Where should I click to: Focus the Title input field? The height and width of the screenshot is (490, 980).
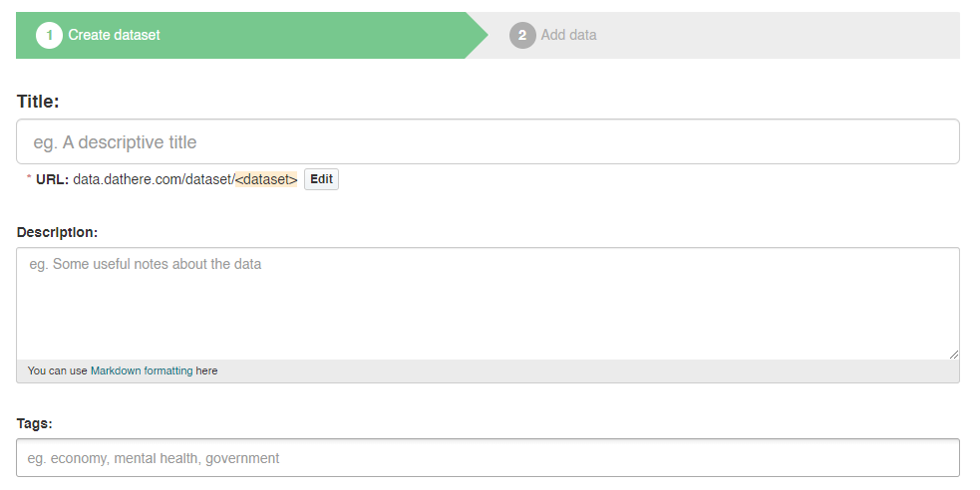(x=488, y=142)
